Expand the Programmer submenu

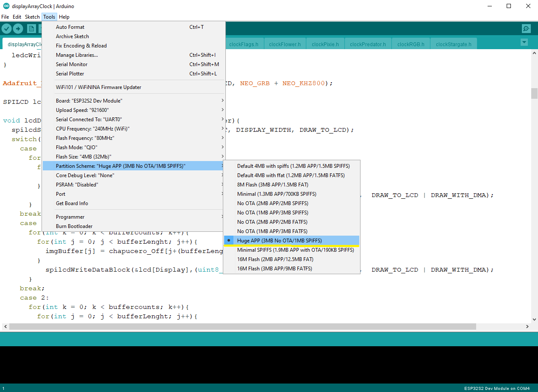(x=133, y=217)
